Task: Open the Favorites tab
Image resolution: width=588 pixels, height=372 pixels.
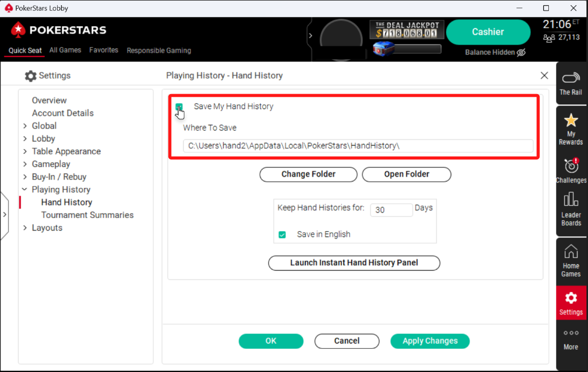Action: 103,50
